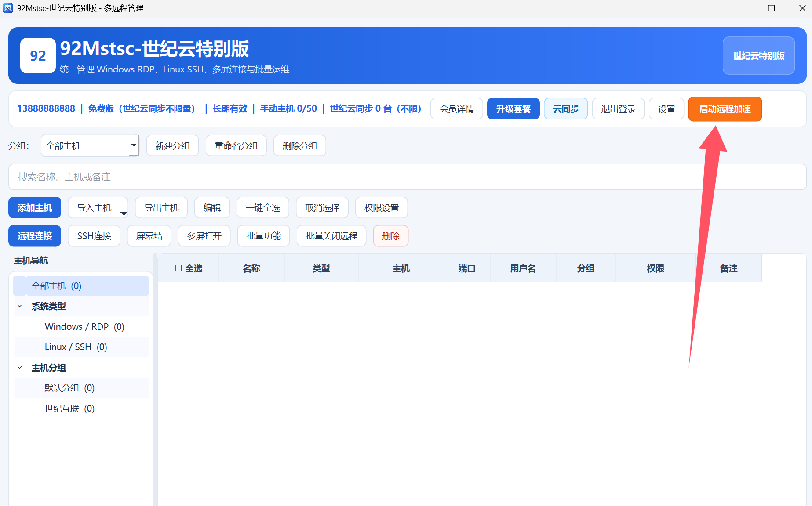Viewport: 812px width, 506px height.
Task: Open the 分组 全部主机 dropdown
Action: (90, 146)
